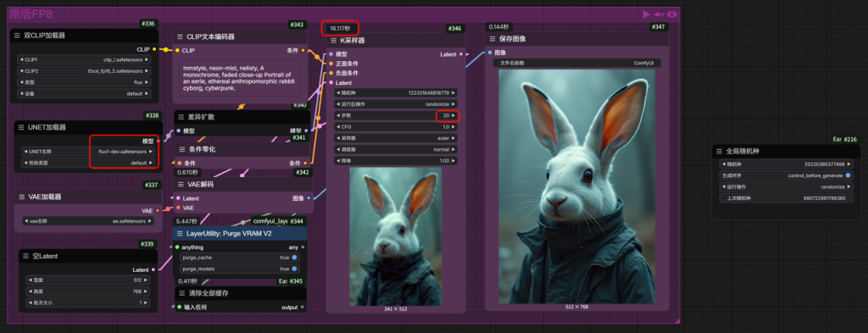Open the 调度器 normal selector
Viewport: 868px width, 333px height.
coord(396,149)
